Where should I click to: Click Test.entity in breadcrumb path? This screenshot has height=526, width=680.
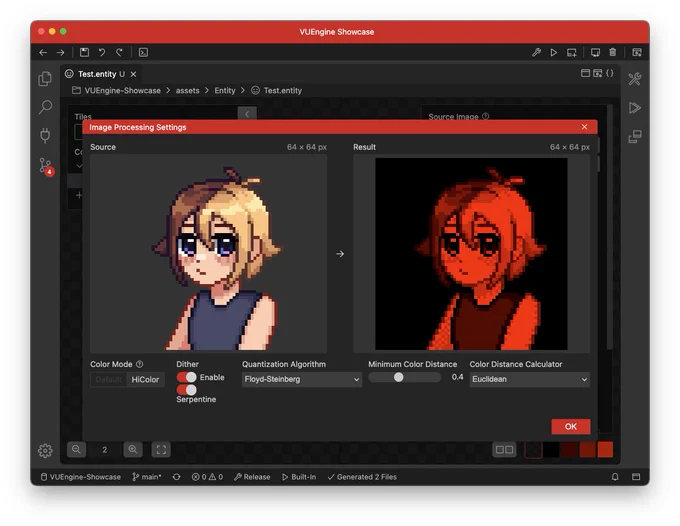(282, 91)
